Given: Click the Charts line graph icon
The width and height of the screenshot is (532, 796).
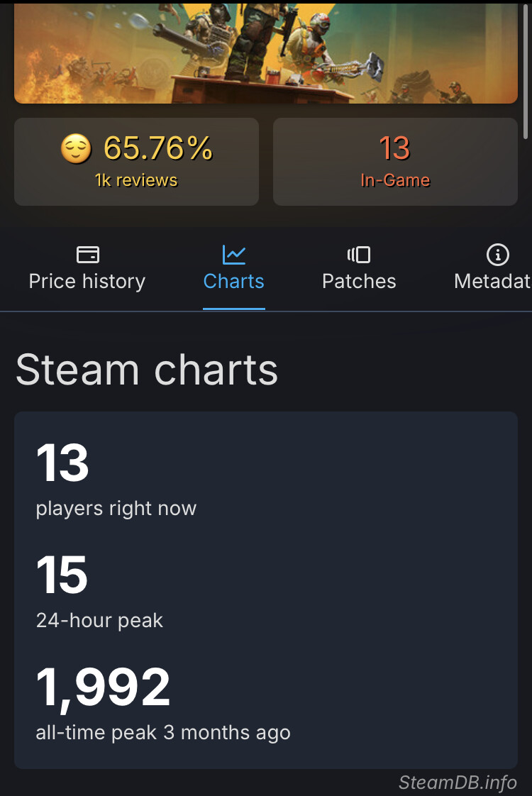Looking at the screenshot, I should 233,254.
